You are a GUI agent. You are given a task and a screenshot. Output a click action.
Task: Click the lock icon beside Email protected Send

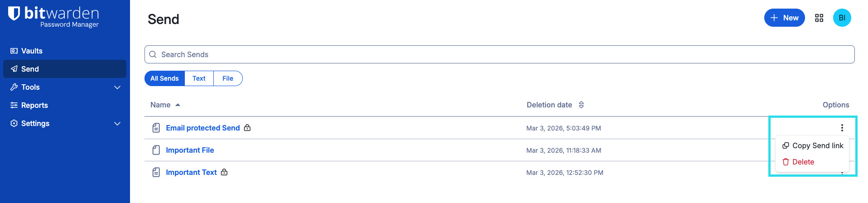[247, 128]
